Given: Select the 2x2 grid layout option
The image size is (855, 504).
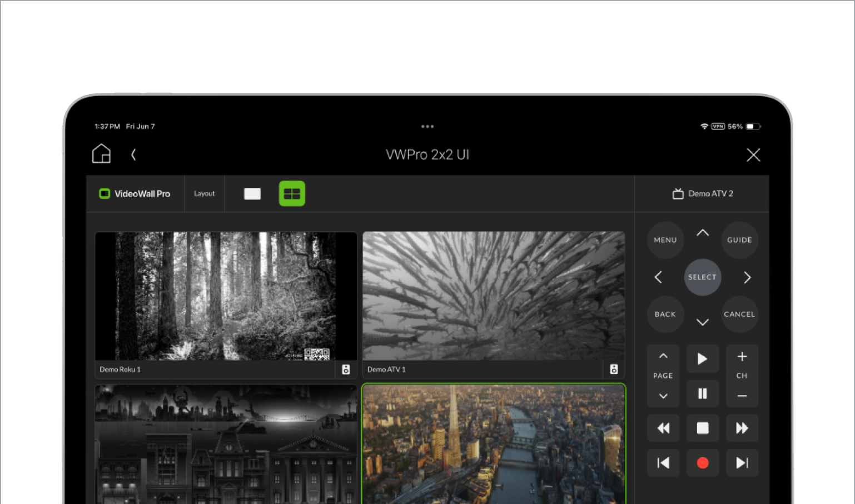Looking at the screenshot, I should (x=292, y=193).
